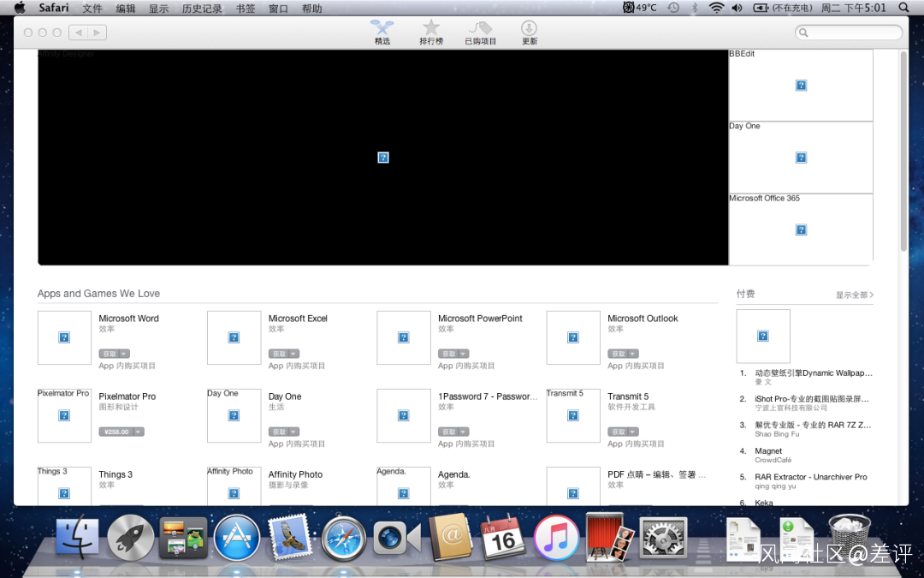The image size is (924, 578).
Task: Open the 排行榜 (Top Charts) star icon
Action: [431, 32]
